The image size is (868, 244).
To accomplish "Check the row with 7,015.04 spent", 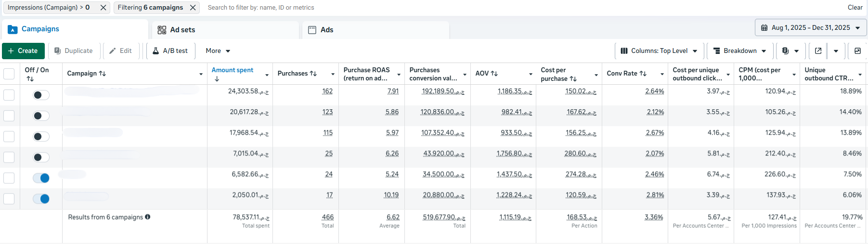I will click(9, 157).
